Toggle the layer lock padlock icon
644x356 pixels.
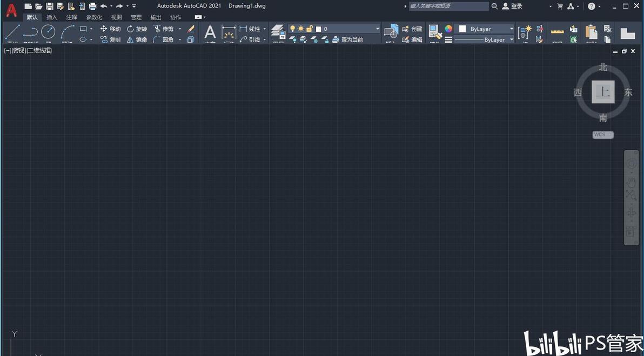pyautogui.click(x=310, y=29)
